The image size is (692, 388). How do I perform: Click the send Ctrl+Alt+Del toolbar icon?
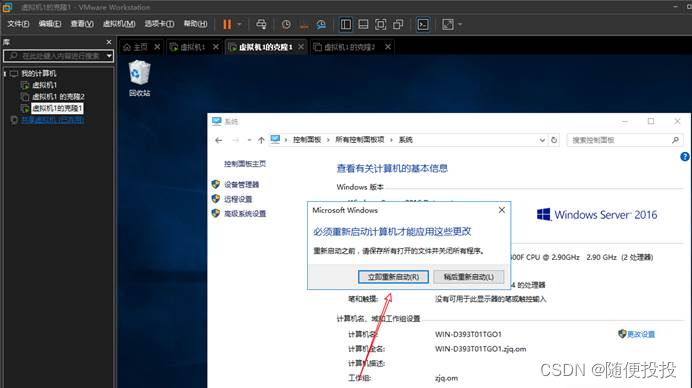tap(261, 24)
